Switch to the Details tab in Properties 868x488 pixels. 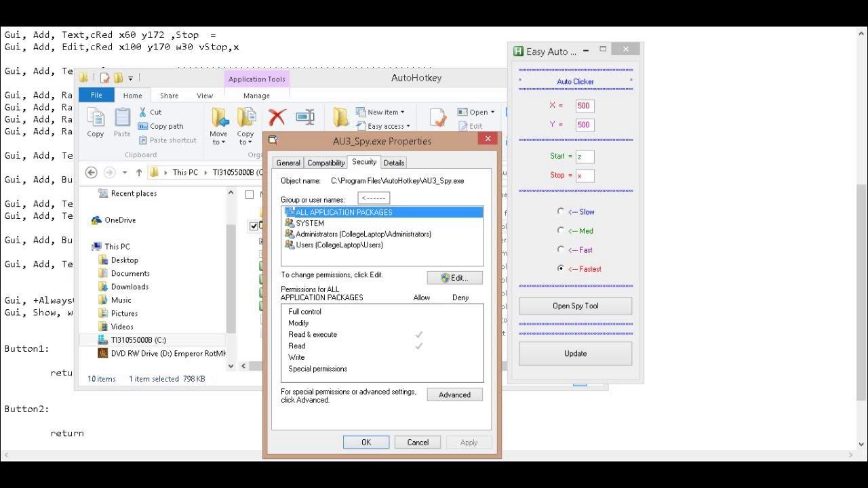click(394, 163)
